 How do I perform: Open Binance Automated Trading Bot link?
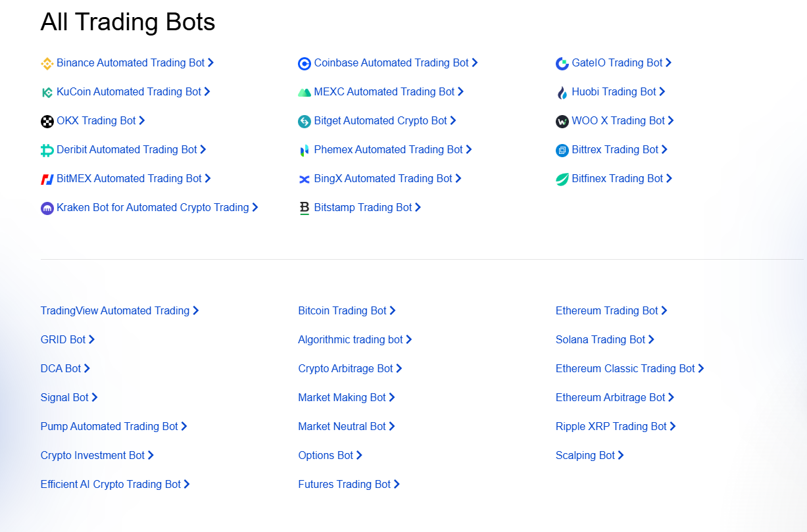pos(135,63)
